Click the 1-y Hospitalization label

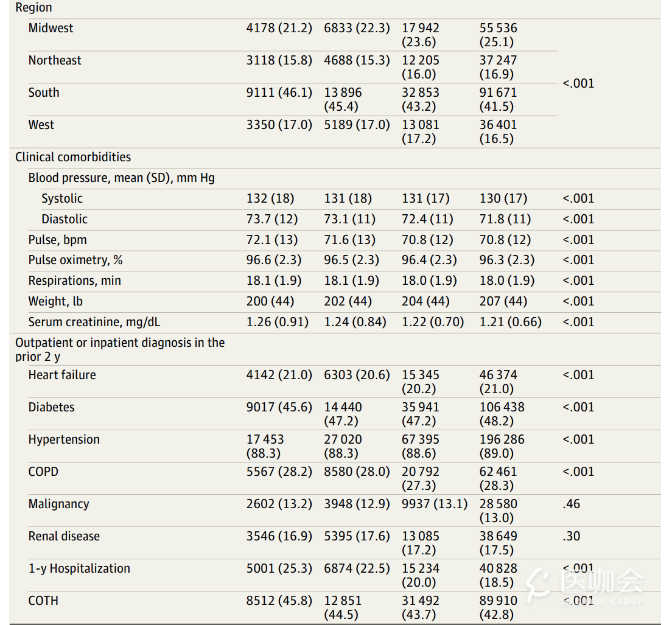[x=79, y=568]
